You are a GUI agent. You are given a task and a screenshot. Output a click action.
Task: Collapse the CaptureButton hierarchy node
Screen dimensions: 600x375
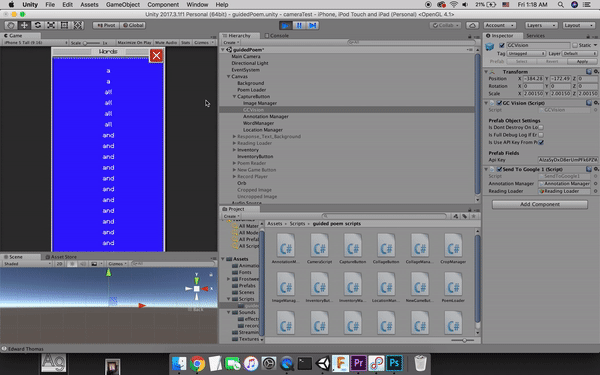234,96
